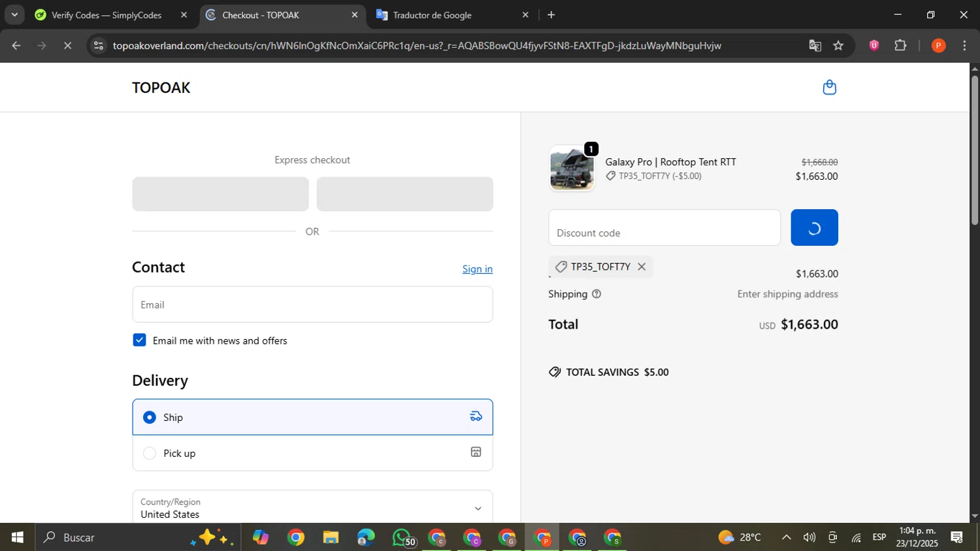Open the Windows Start menu
This screenshot has width=980, height=551.
click(x=18, y=537)
